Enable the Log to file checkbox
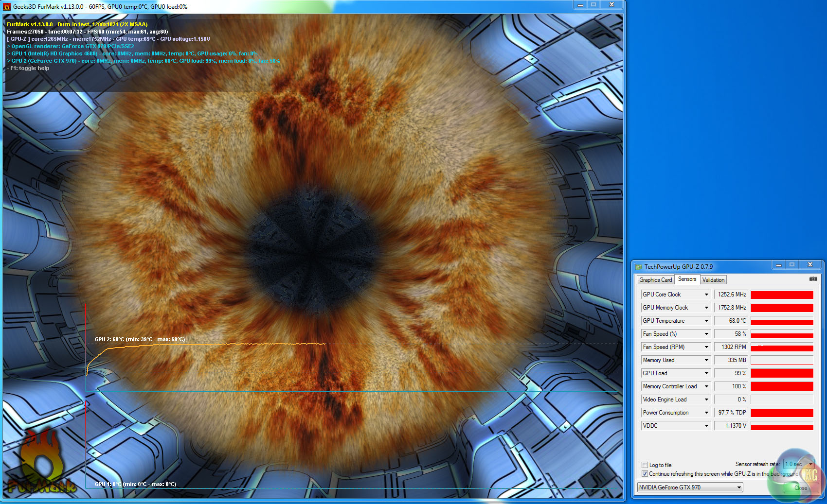This screenshot has width=827, height=504. 645,465
